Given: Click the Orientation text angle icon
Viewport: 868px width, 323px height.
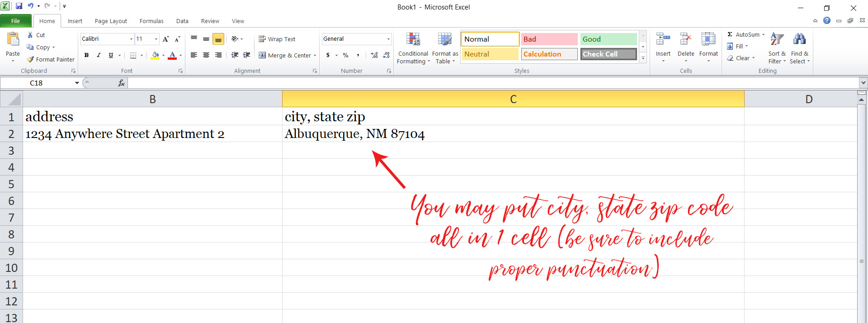Looking at the screenshot, I should coord(235,39).
